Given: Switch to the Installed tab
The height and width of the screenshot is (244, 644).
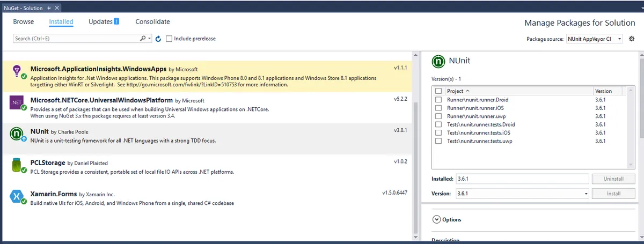Looking at the screenshot, I should tap(61, 21).
